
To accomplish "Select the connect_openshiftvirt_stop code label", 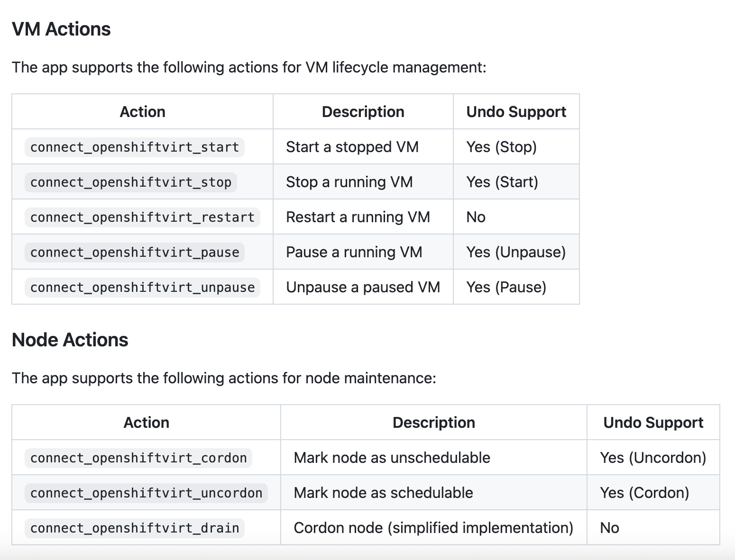I will pyautogui.click(x=131, y=182).
